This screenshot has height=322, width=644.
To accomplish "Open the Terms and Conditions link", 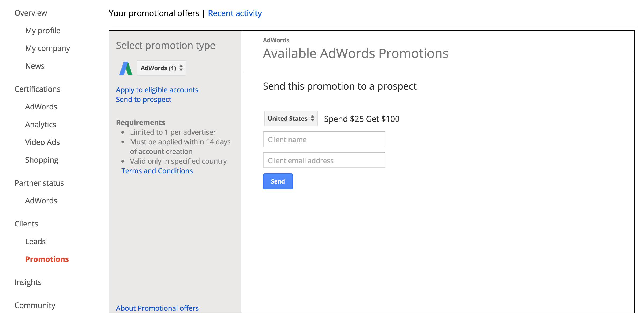I will tap(157, 171).
